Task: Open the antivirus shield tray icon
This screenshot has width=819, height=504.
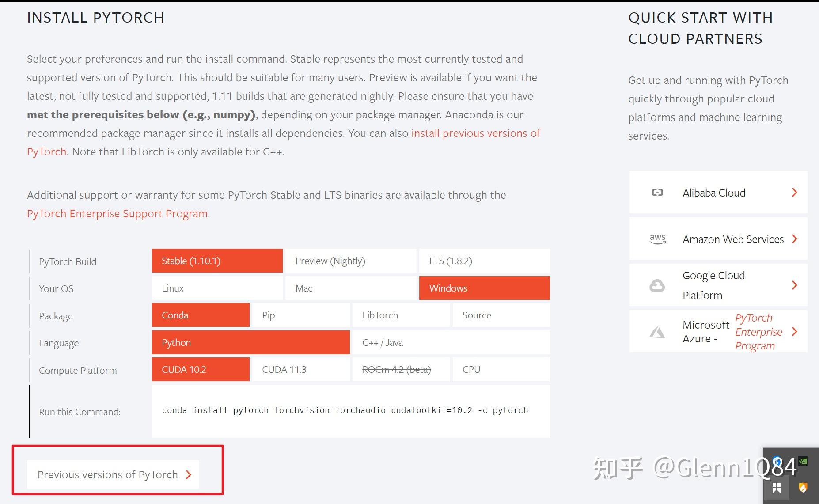Action: pyautogui.click(x=803, y=487)
